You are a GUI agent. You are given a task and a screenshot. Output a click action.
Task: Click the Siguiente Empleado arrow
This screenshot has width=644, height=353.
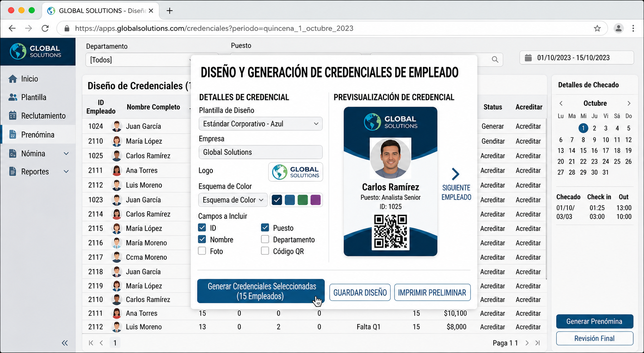456,174
